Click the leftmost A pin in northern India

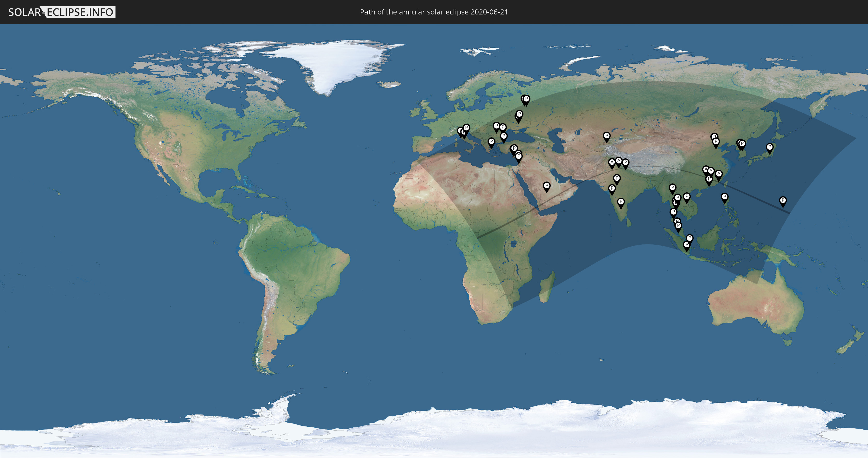coord(612,164)
